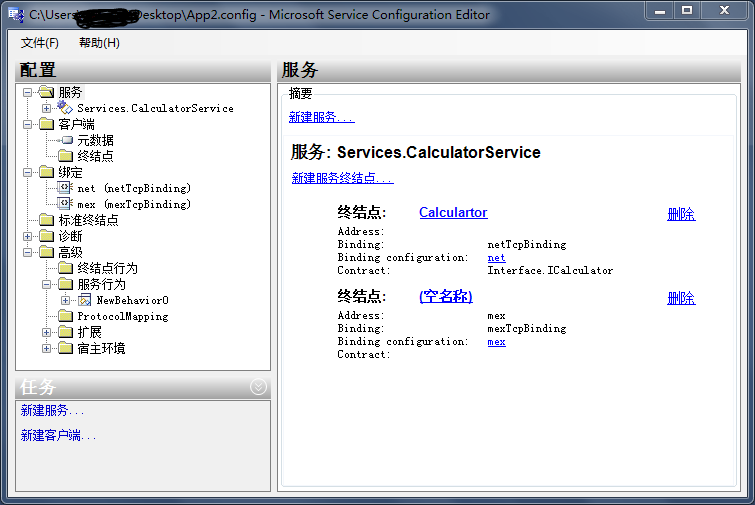Select ProtocolMapping in the tree
This screenshot has height=505, width=755.
(123, 316)
